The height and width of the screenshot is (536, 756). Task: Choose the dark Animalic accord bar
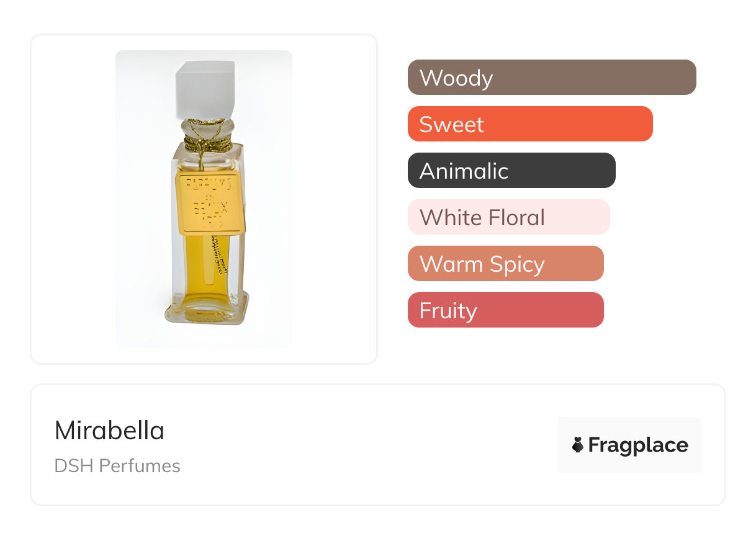pyautogui.click(x=511, y=171)
